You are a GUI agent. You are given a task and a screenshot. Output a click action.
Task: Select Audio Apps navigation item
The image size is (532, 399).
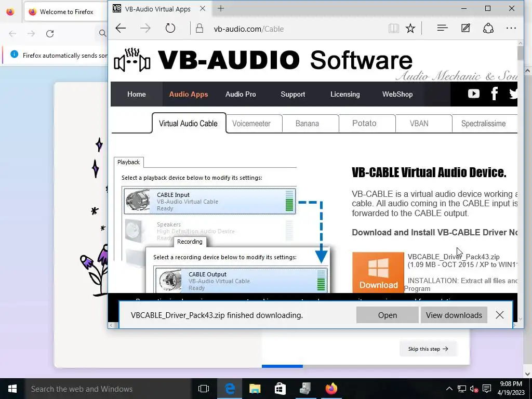click(188, 95)
